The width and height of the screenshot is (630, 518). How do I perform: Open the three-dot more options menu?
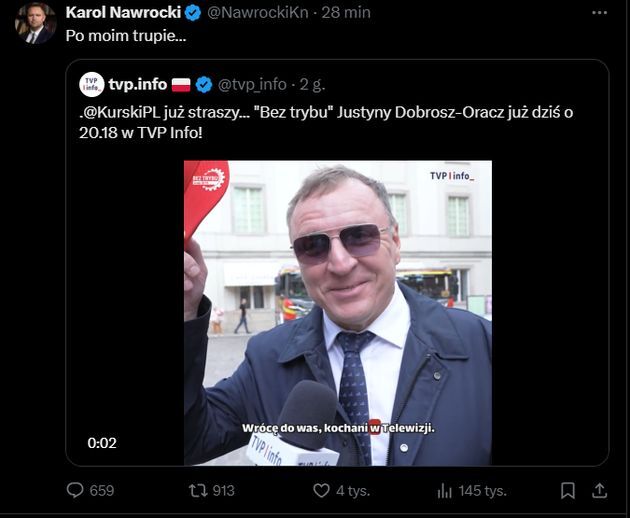598,13
